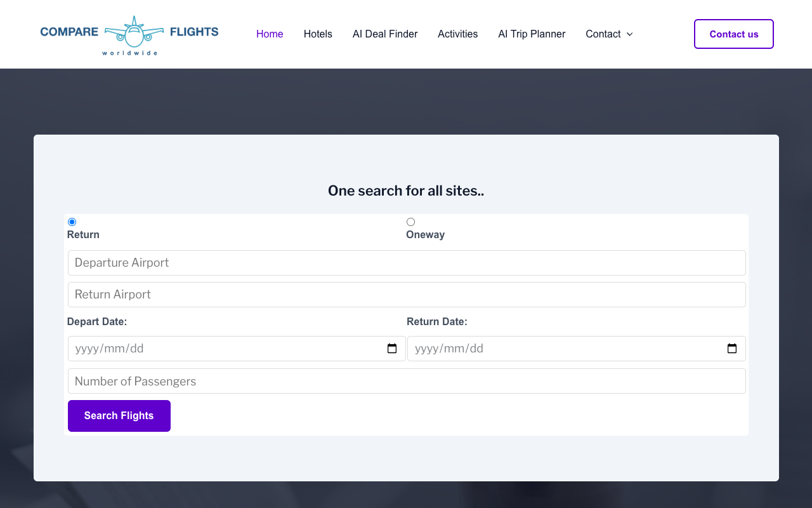Open the Return Date calendar picker icon

(732, 349)
